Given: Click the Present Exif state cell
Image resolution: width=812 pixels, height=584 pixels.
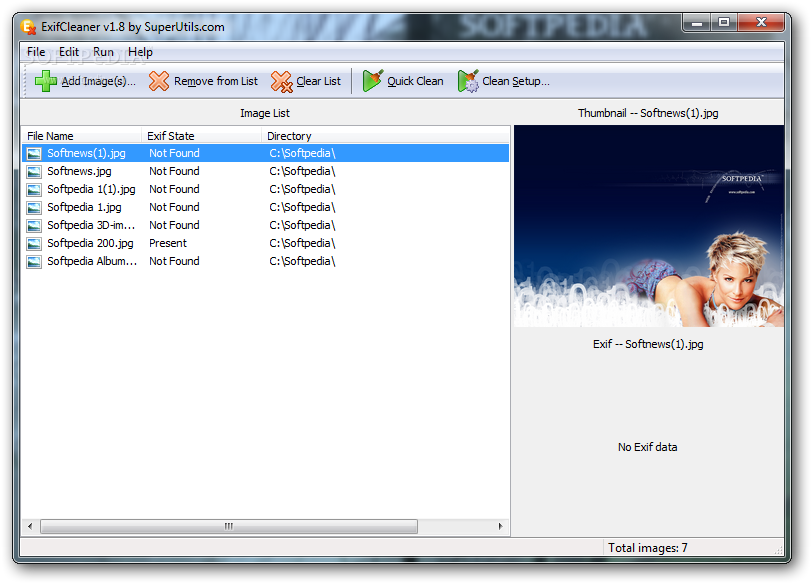Looking at the screenshot, I should [x=168, y=243].
